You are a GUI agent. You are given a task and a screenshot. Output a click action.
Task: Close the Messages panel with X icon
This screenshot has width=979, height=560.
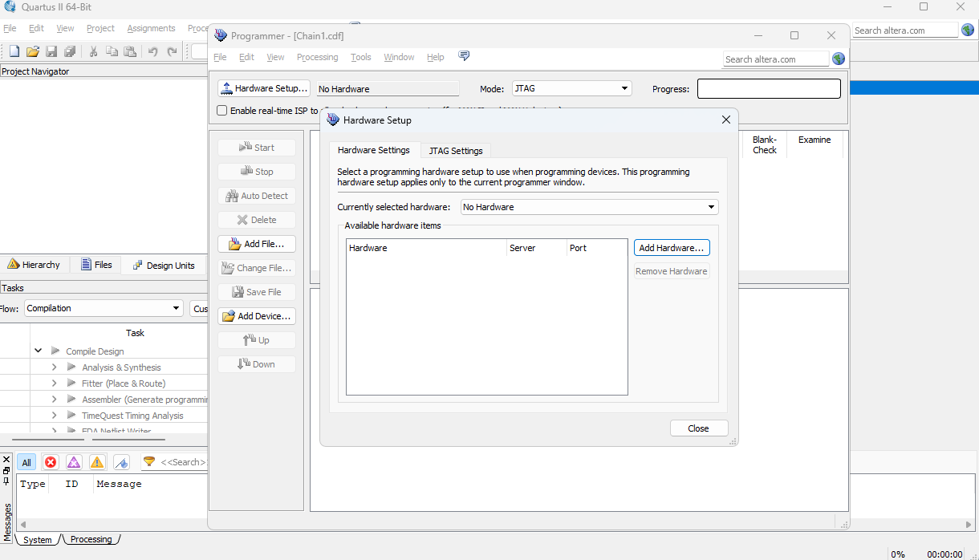pos(6,460)
